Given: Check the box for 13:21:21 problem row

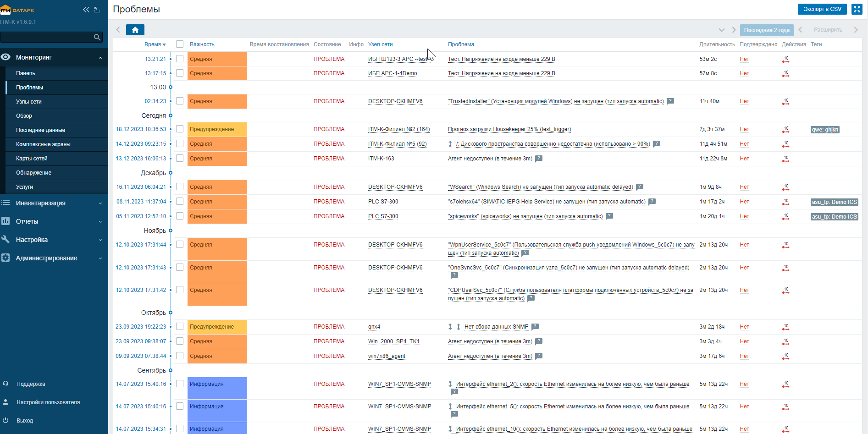Looking at the screenshot, I should click(x=180, y=59).
